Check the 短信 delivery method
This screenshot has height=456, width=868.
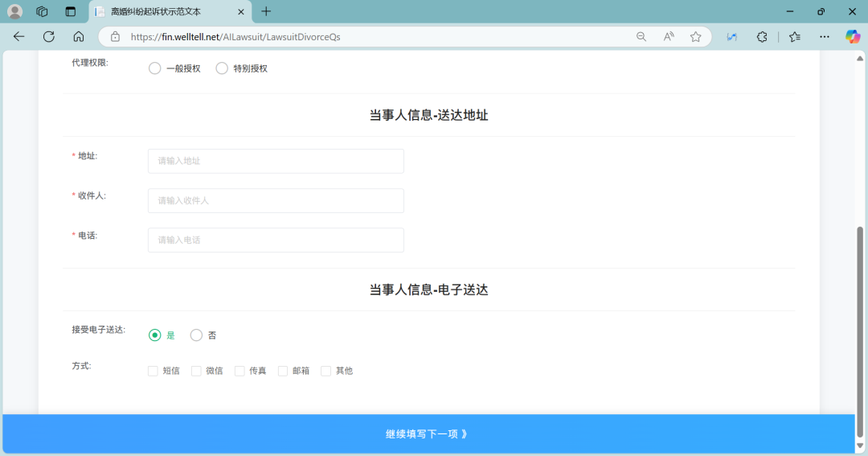coord(154,371)
